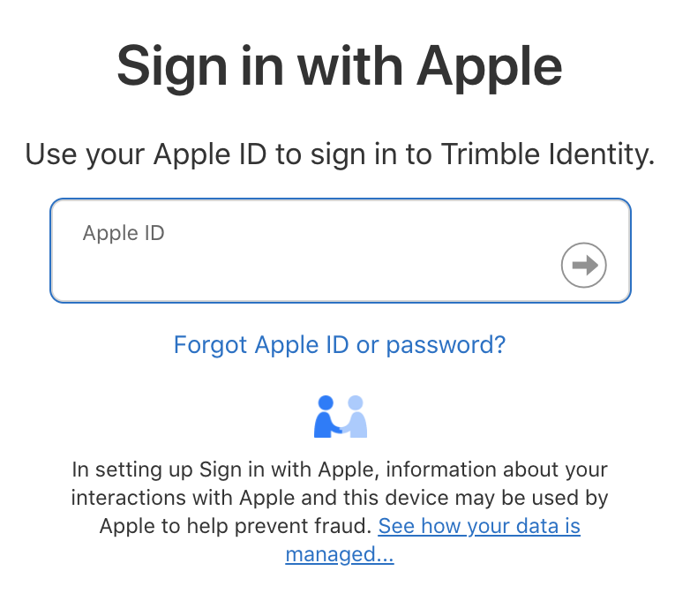This screenshot has height=616, width=690.
Task: Focus the Apple ID text field
Action: [x=341, y=251]
